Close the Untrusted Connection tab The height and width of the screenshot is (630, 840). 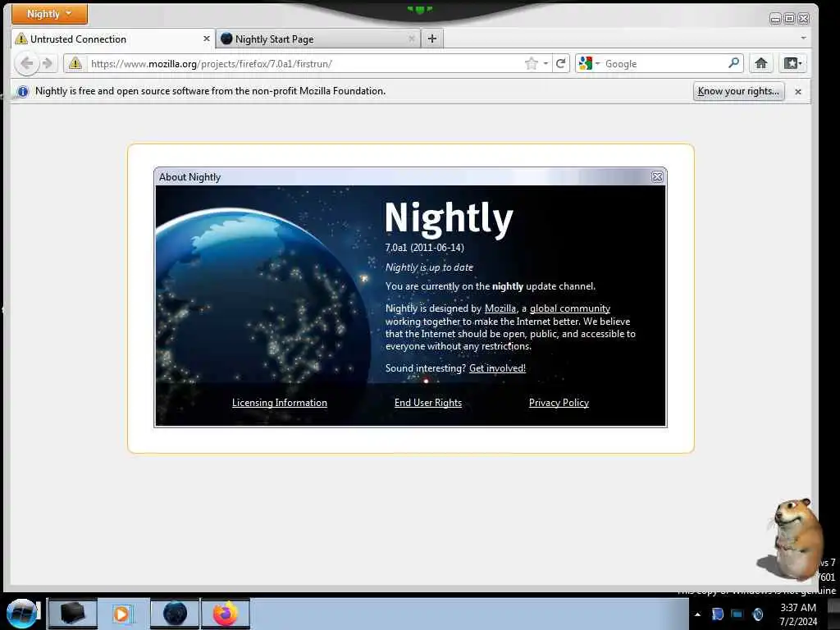click(x=206, y=39)
